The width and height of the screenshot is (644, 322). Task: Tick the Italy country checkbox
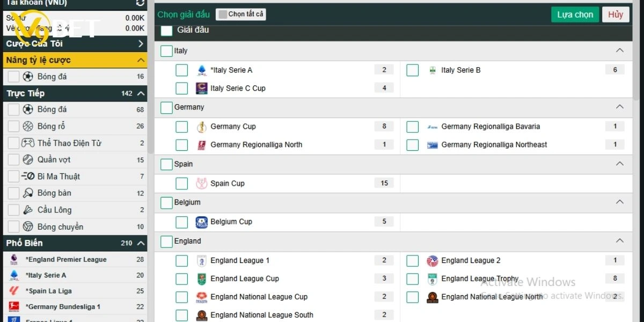pyautogui.click(x=166, y=51)
